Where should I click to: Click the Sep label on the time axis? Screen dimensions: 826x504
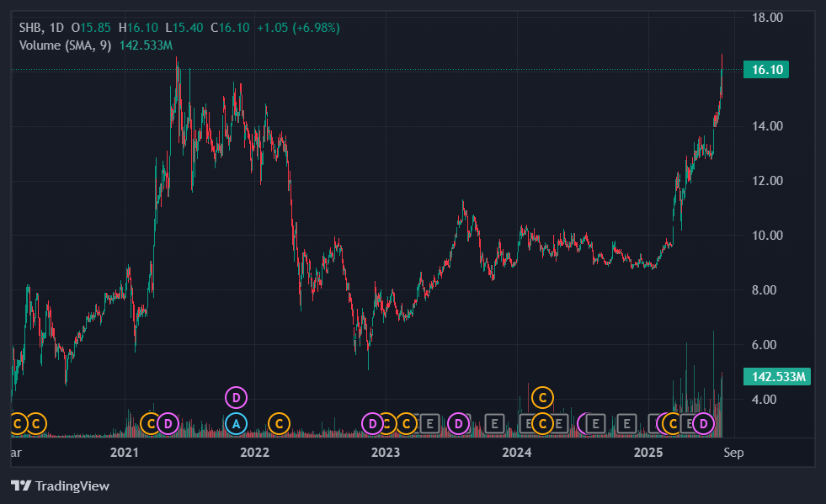click(733, 453)
